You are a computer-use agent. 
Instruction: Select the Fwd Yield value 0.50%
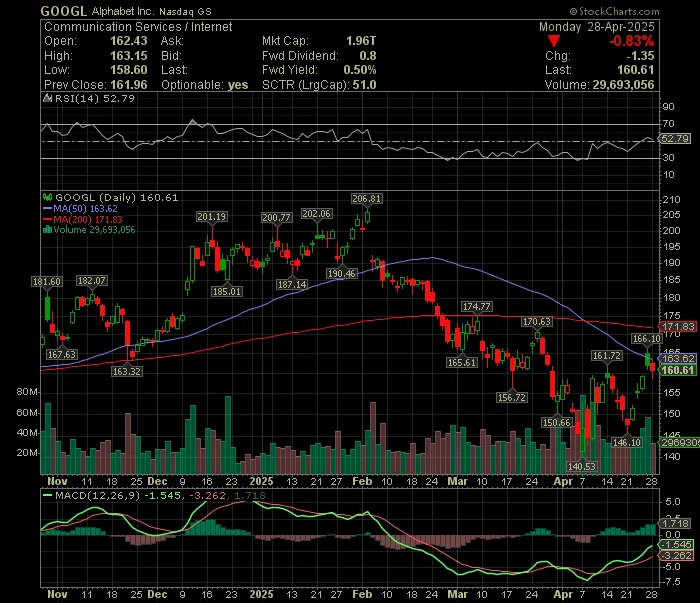click(x=360, y=70)
